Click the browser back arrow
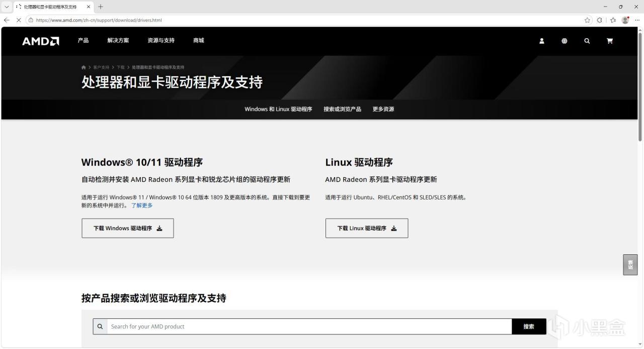 (x=7, y=20)
